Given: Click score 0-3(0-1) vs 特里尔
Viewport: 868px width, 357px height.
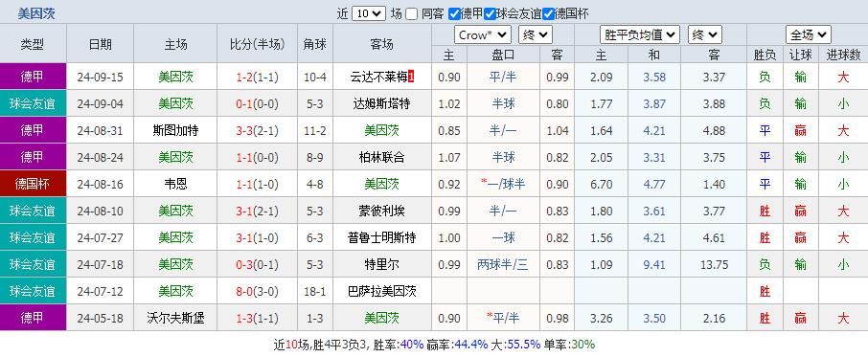Looking at the screenshot, I should 257,265.
